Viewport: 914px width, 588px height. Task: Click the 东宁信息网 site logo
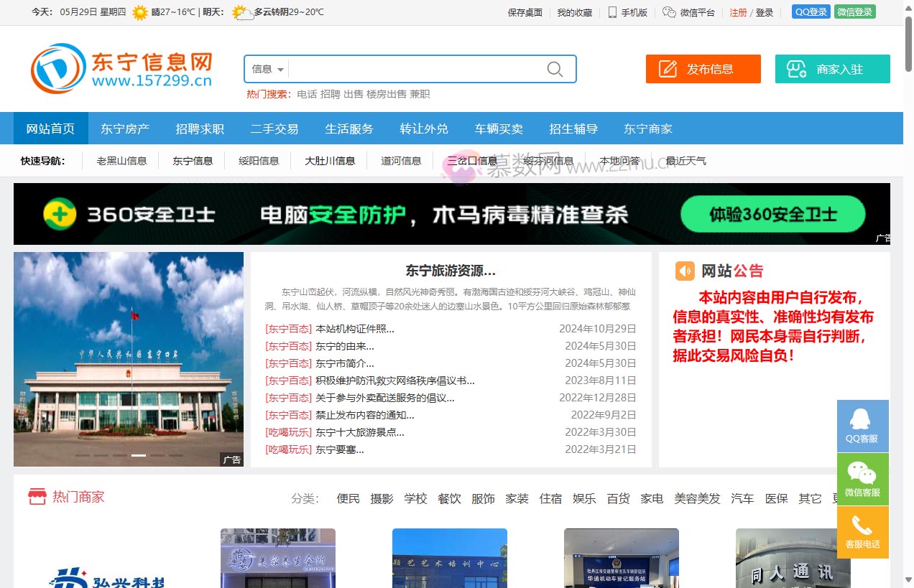(119, 68)
